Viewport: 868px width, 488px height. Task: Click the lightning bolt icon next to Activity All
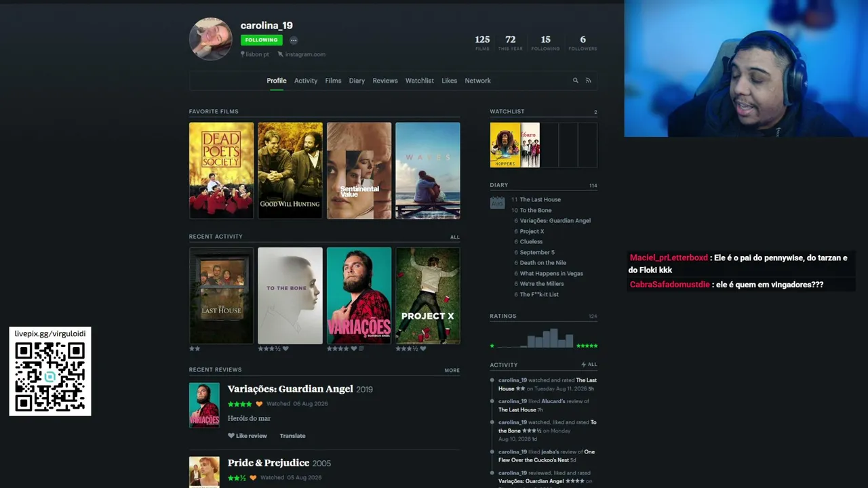point(583,365)
